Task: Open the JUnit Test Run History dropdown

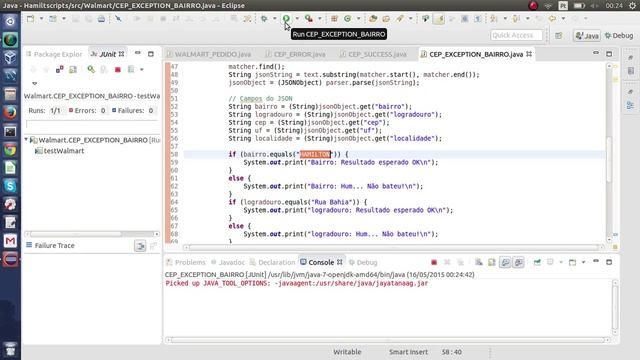Action: coord(142,69)
